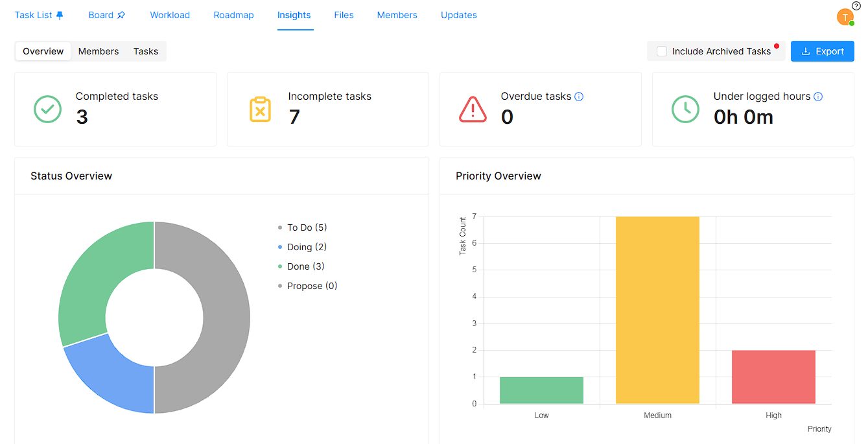Switch to the Tasks segmented button

click(146, 51)
